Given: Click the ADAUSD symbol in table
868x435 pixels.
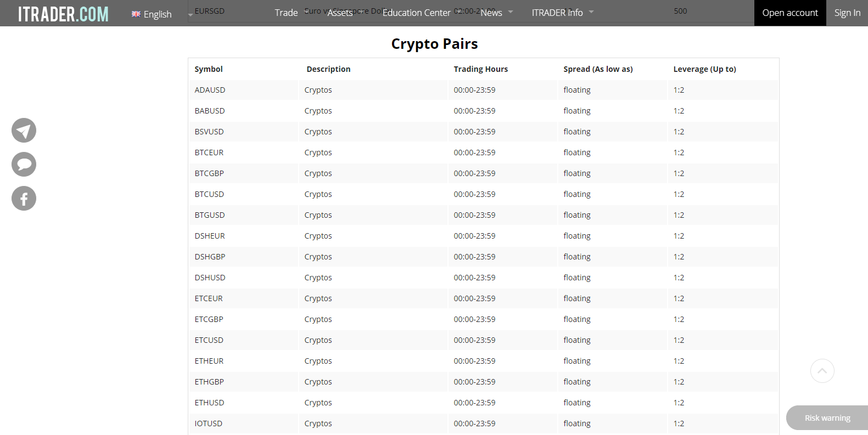Looking at the screenshot, I should coord(210,90).
